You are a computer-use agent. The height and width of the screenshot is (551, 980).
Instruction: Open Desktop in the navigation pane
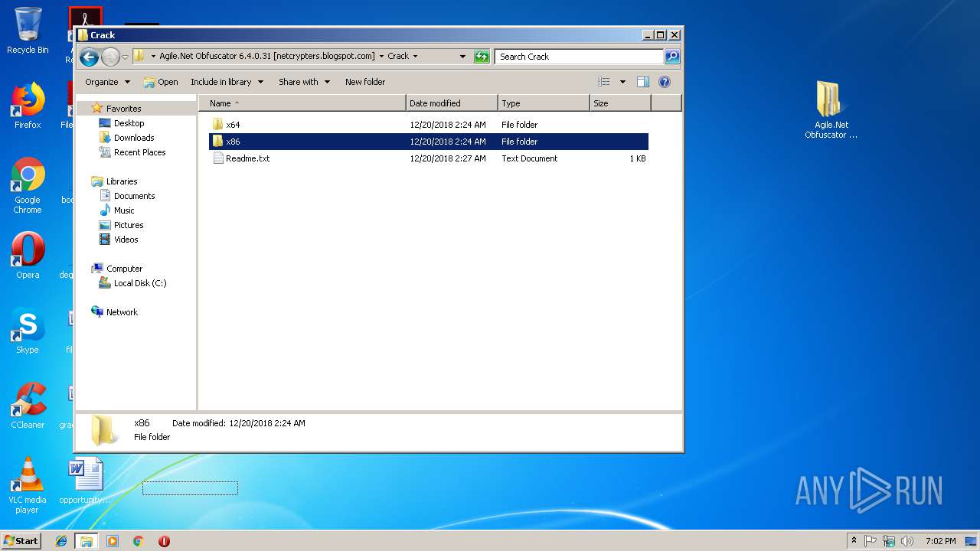[x=129, y=123]
